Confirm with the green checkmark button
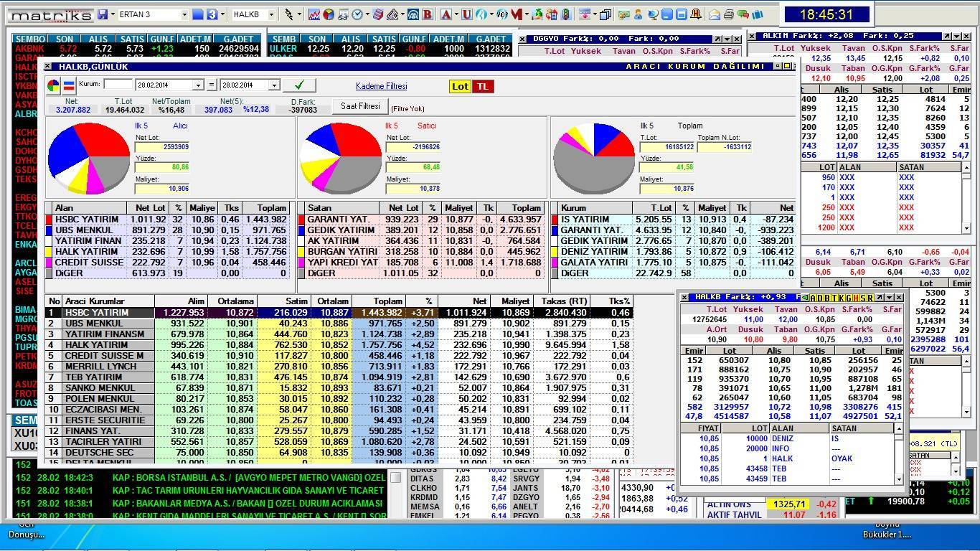This screenshot has width=980, height=551. point(298,85)
